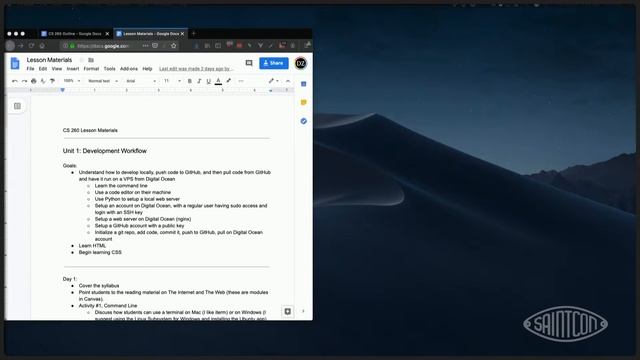Open the last edit history link
This screenshot has width=640, height=360.
coord(196,69)
